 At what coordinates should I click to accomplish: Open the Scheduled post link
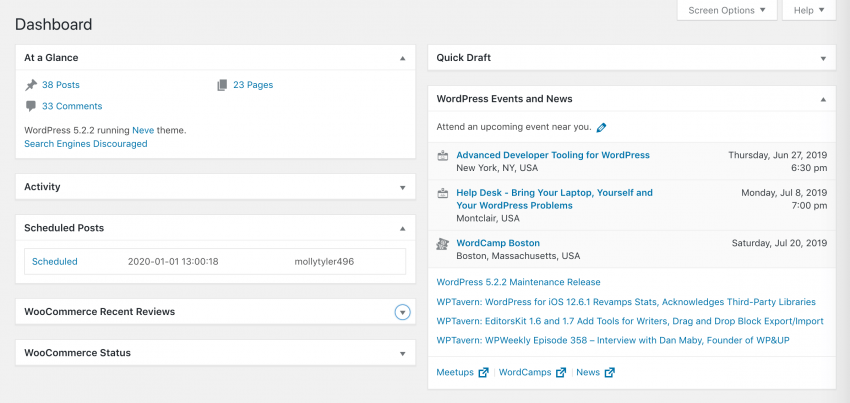pos(55,261)
